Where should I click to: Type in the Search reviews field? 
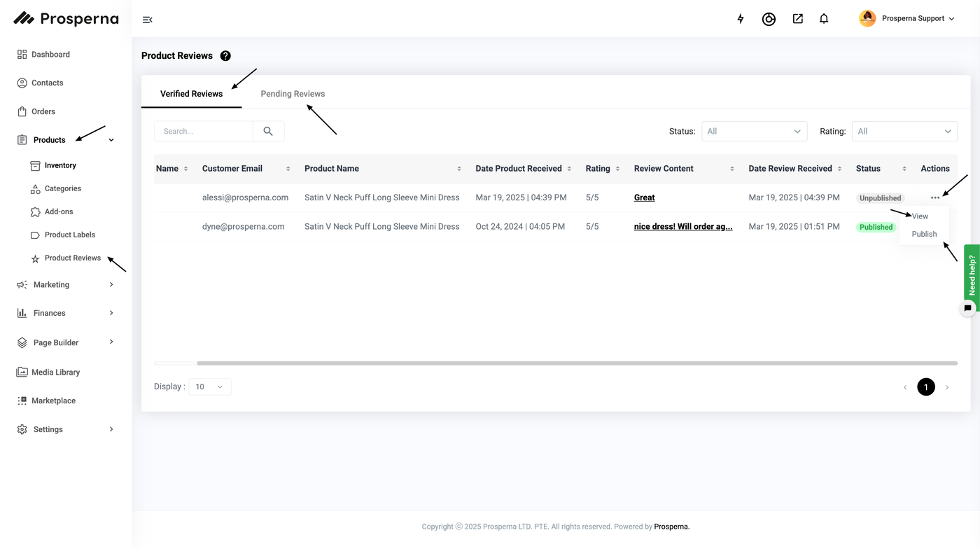coord(203,132)
